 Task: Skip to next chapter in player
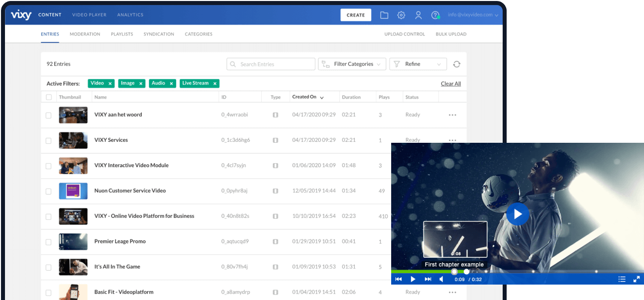click(x=428, y=279)
